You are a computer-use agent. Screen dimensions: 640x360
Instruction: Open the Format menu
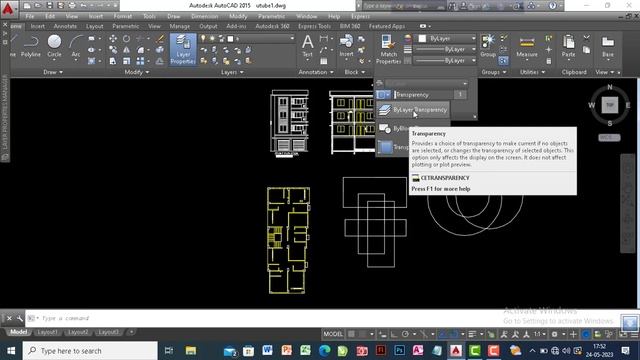point(122,16)
